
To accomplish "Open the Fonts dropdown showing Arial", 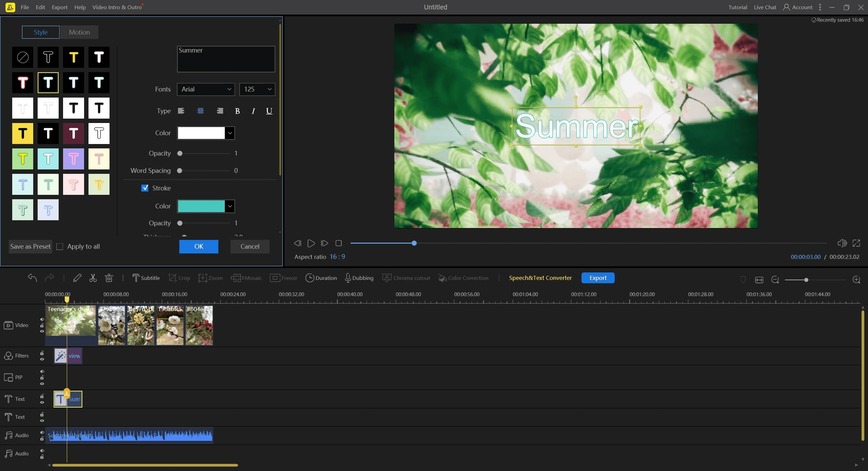I will 206,89.
